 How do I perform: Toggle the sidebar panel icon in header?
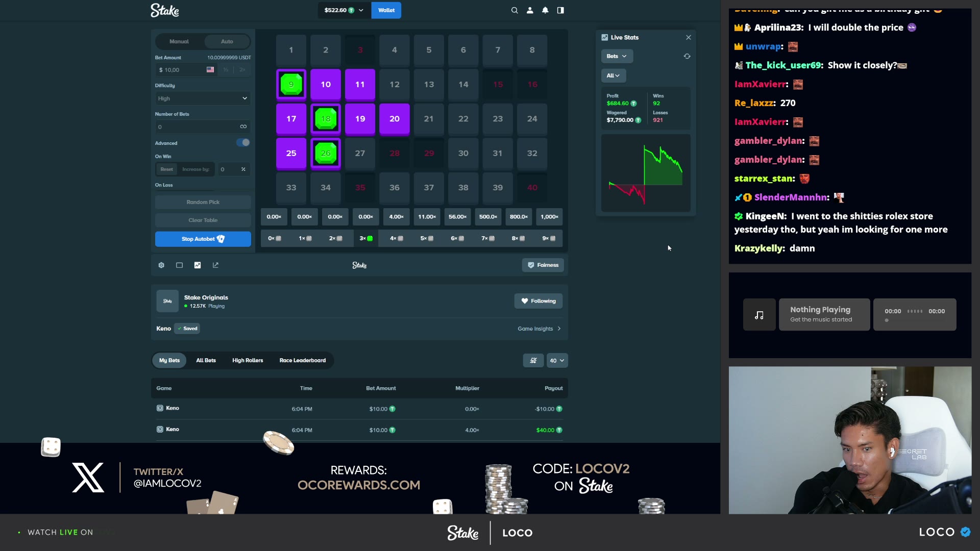coord(560,10)
